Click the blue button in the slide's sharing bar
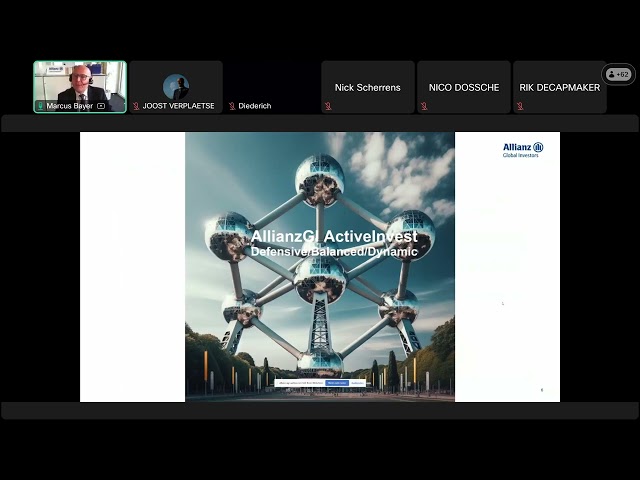This screenshot has height=480, width=640. click(x=337, y=383)
